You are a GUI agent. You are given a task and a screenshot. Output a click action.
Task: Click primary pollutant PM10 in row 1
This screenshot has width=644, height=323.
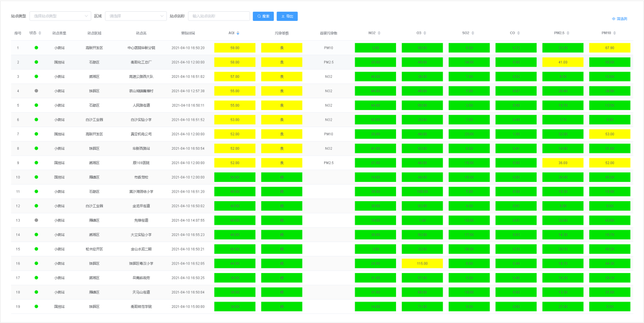click(328, 48)
